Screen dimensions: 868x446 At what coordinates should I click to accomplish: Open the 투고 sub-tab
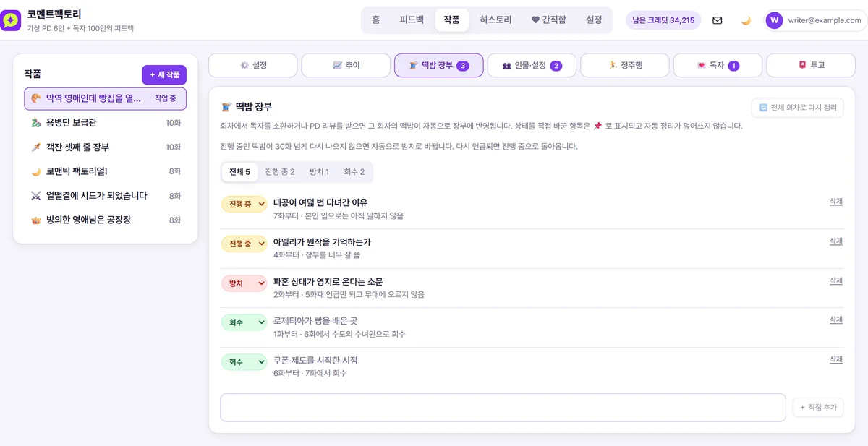click(811, 65)
